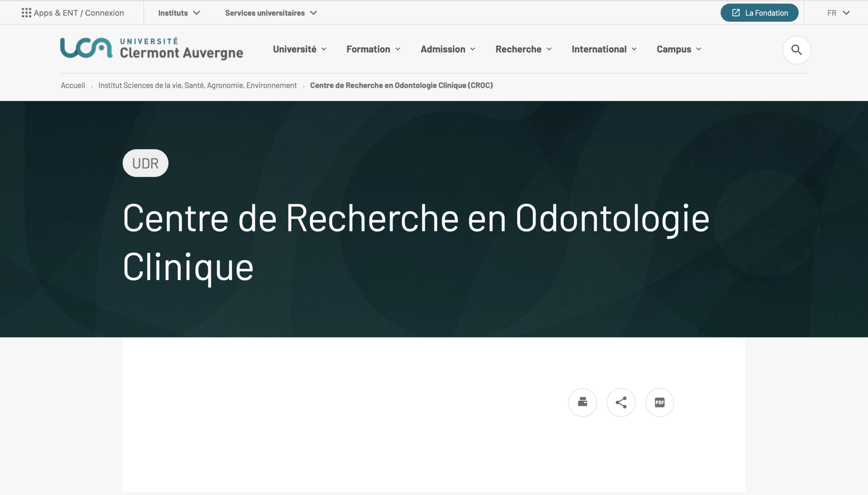Open the Admission menu

coord(448,49)
